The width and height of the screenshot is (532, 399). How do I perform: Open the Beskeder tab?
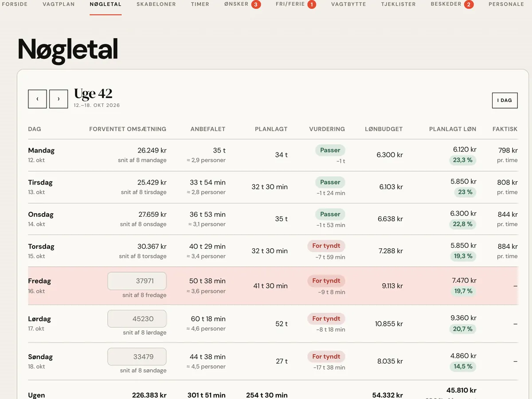tap(446, 4)
